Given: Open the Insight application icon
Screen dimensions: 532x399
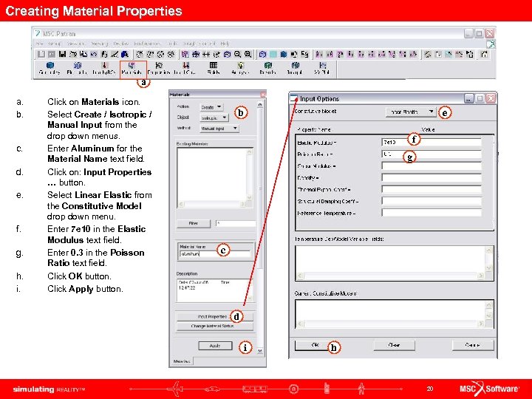Looking at the screenshot, I should 295,68.
